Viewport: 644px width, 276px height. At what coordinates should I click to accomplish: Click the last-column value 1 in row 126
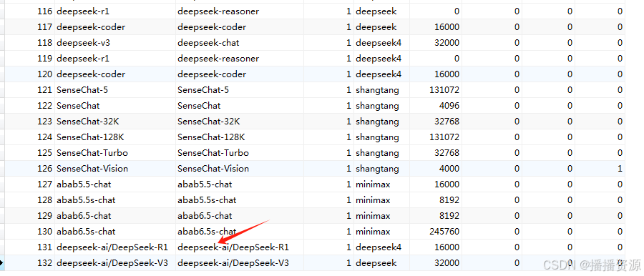620,169
